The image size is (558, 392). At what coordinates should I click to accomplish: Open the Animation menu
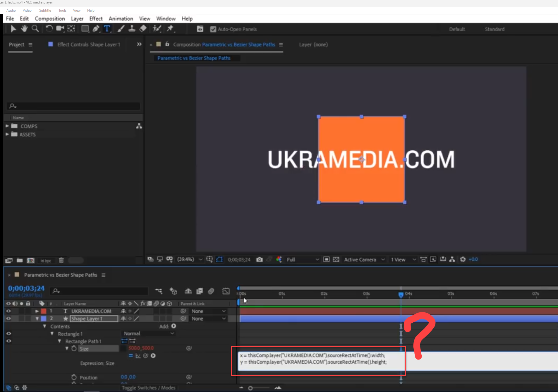coord(121,18)
